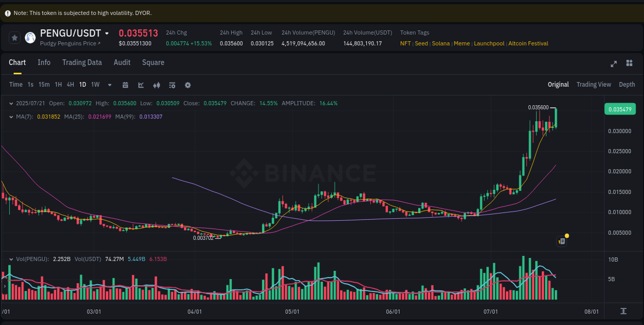The height and width of the screenshot is (325, 644).
Task: Enter fullscreen with the expand arrows icon
Action: (x=614, y=64)
